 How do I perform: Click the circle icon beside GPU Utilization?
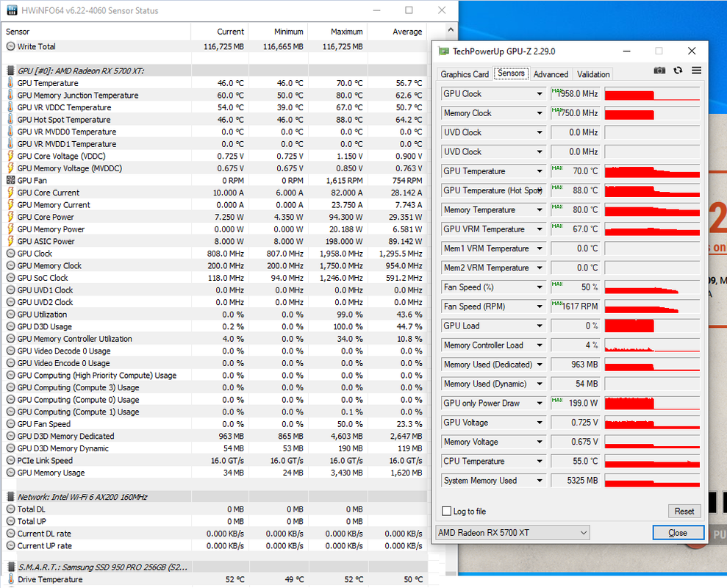click(10, 315)
